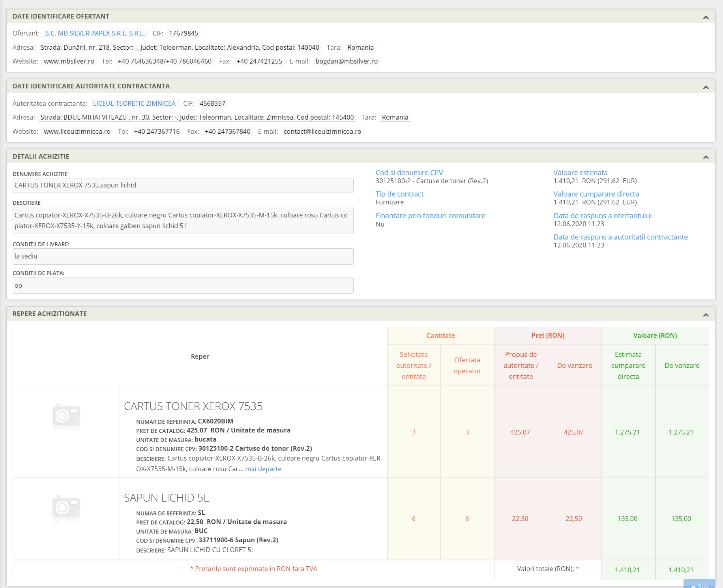Click the www.mbsilver.ro website value
The image size is (723, 588).
point(69,61)
